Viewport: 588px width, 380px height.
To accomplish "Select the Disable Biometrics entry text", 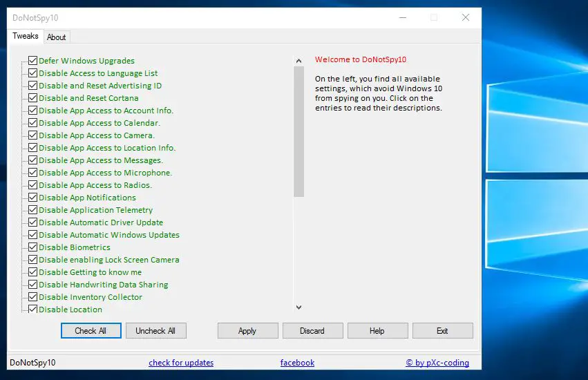I will 75,247.
